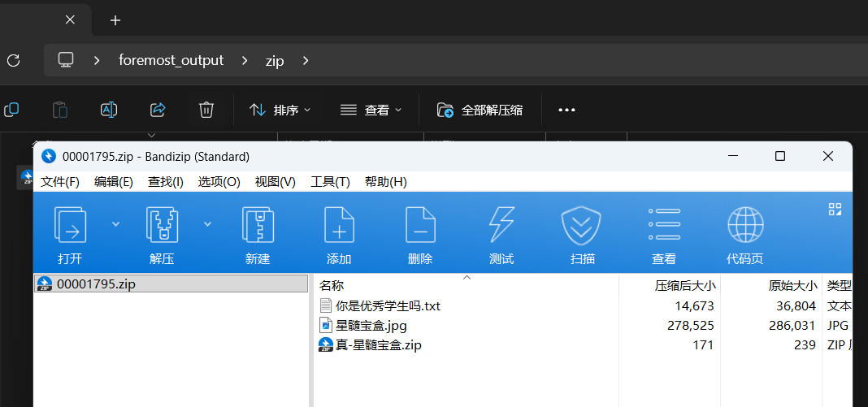
Task: Expand the 解压 dropdown arrow
Action: (207, 224)
